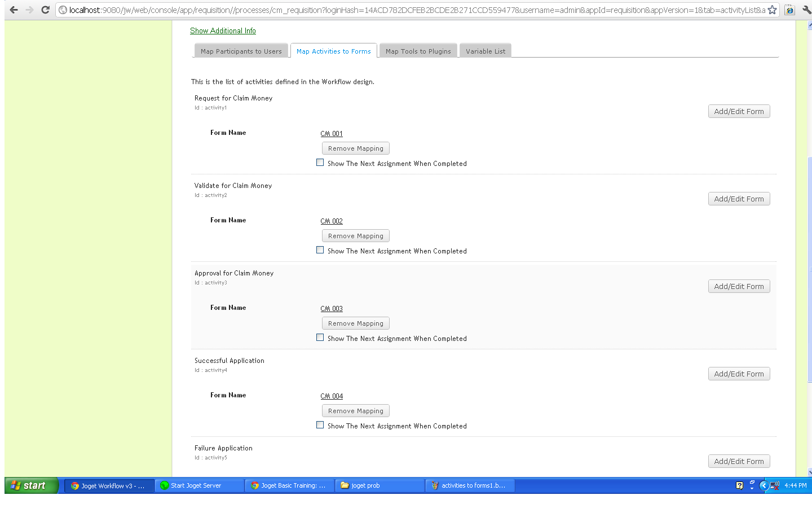Enable Show Next Assignment for Request for Claim Money
812x508 pixels.
(x=320, y=163)
